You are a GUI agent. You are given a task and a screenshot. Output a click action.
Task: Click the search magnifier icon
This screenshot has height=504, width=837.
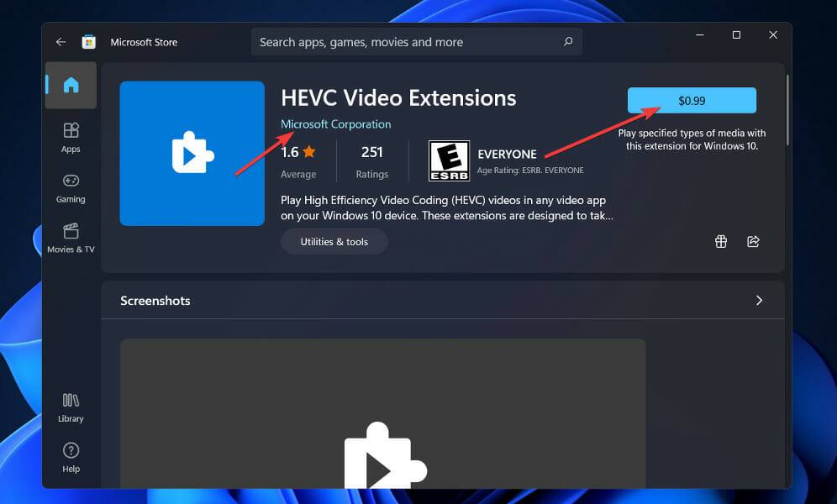coord(568,42)
